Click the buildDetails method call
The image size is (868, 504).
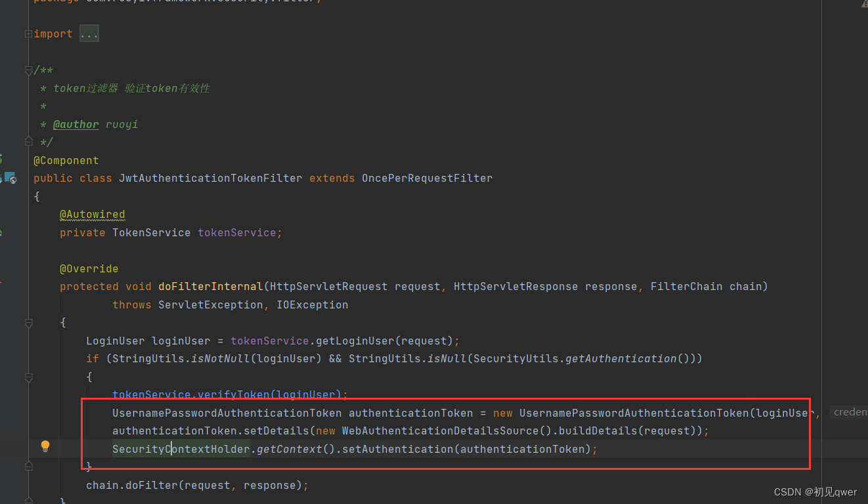tap(595, 431)
